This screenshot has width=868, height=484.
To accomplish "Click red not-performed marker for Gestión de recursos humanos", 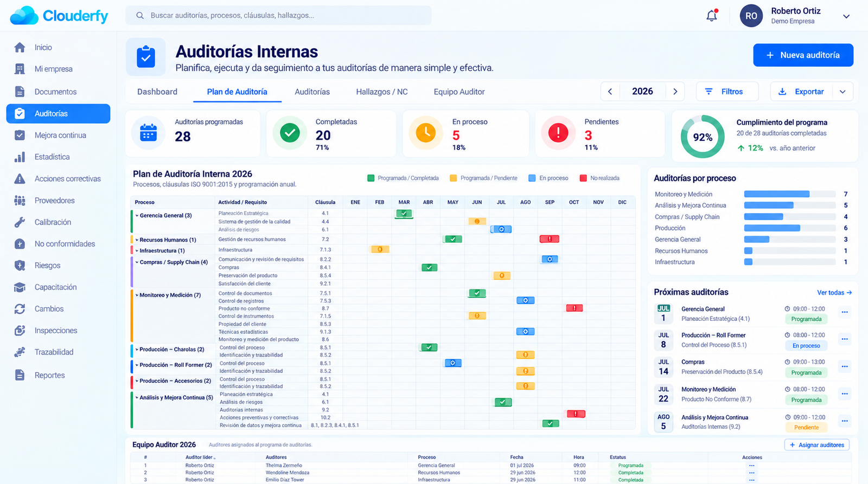I will 549,239.
